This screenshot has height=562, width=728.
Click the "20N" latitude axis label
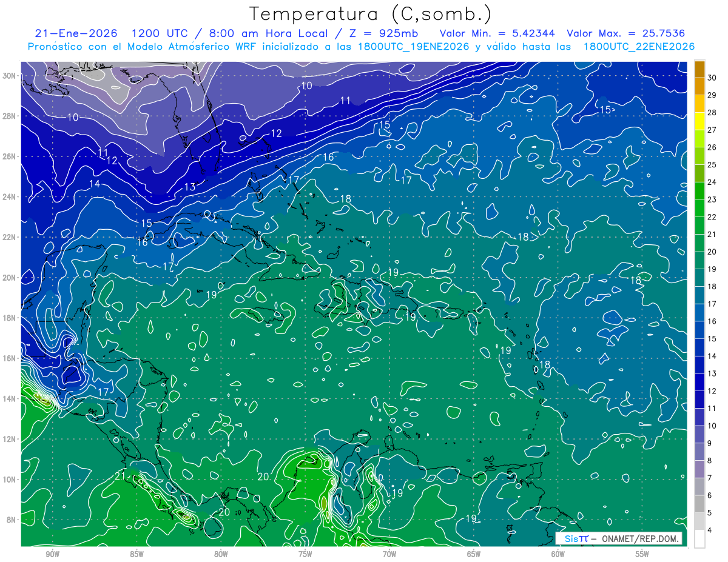[10, 278]
